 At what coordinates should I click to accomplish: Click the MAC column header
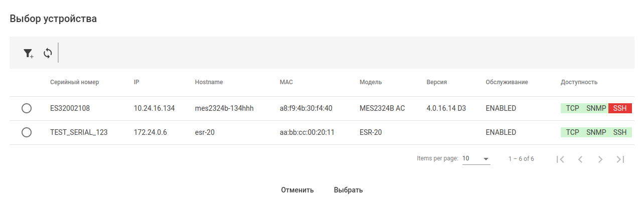[286, 82]
